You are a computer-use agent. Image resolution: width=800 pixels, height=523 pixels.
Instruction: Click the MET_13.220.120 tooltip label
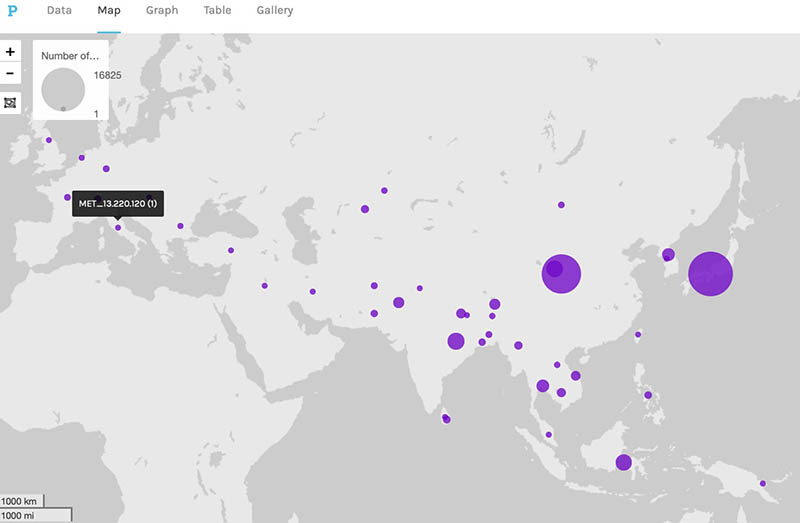click(118, 204)
